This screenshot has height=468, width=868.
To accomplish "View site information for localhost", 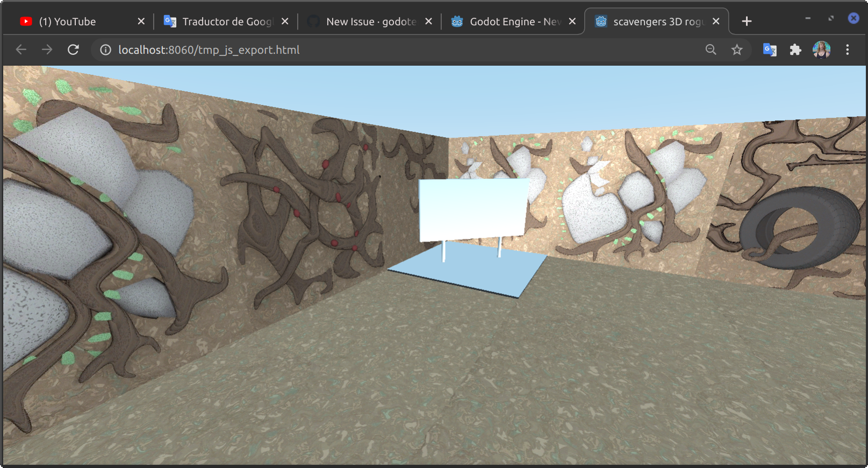I will coord(106,50).
